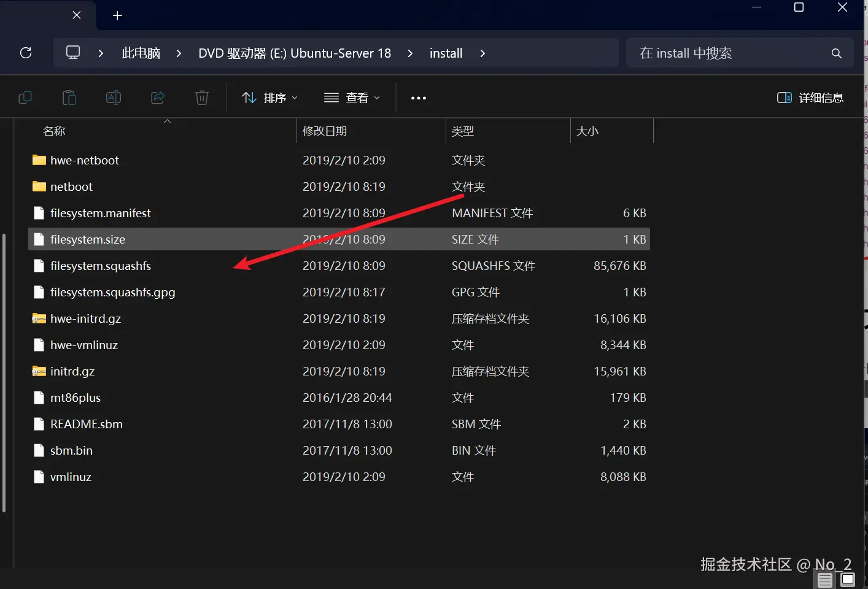This screenshot has width=868, height=589.
Task: Go to DVD 驱动器 (E:) Ubuntu-Server 18
Action: tap(295, 53)
